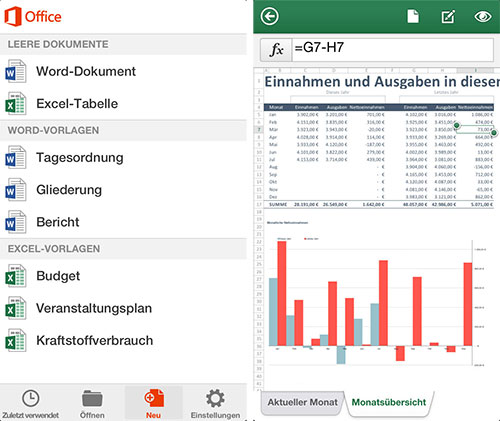Select row header 7 in spreadsheet

point(259,129)
